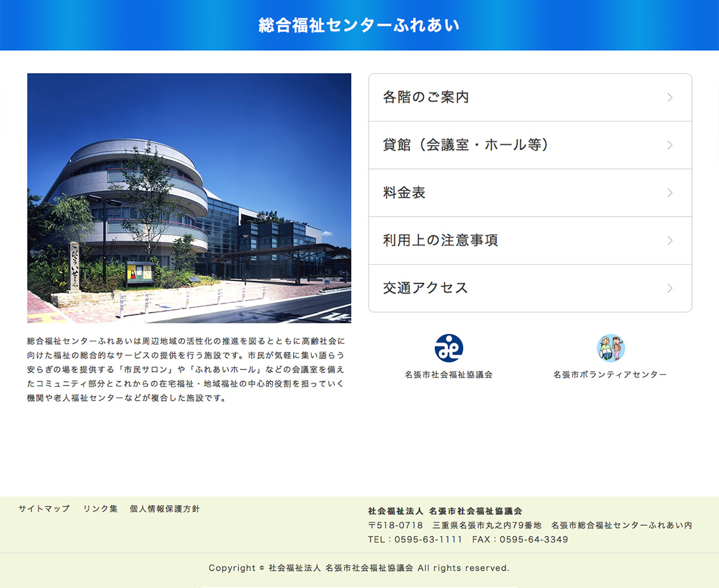Click the 名張市ボランティアセンター text link
This screenshot has height=588, width=719.
pos(610,375)
